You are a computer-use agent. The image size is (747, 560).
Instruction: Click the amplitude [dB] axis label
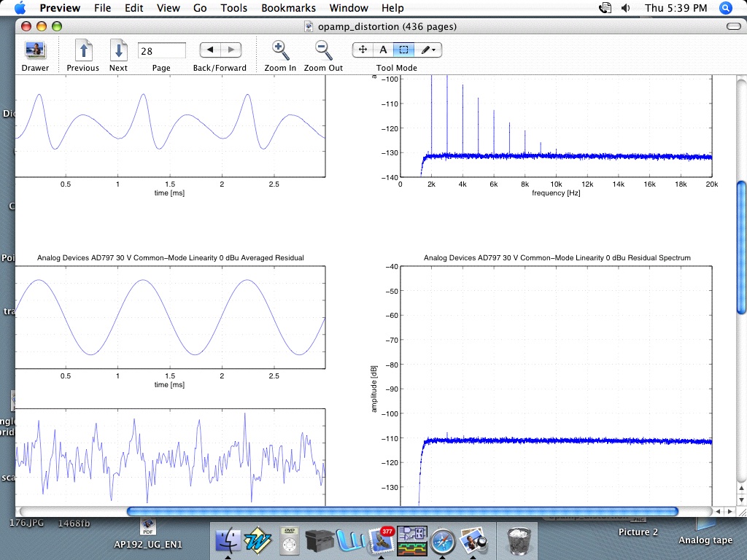pyautogui.click(x=374, y=389)
